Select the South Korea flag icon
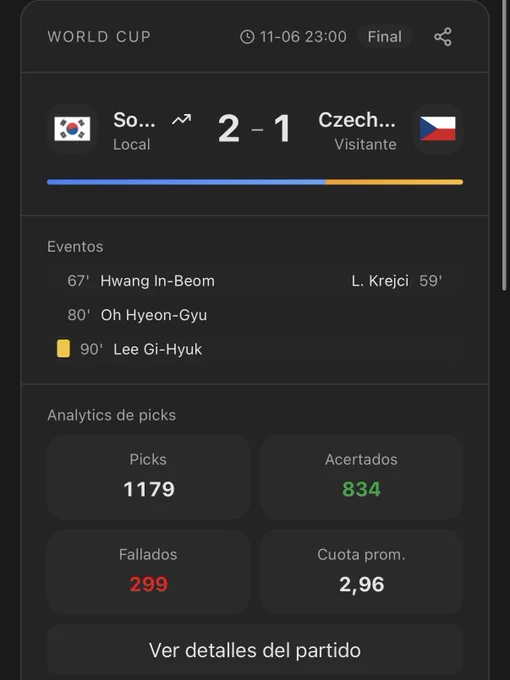510x680 pixels. click(x=72, y=129)
